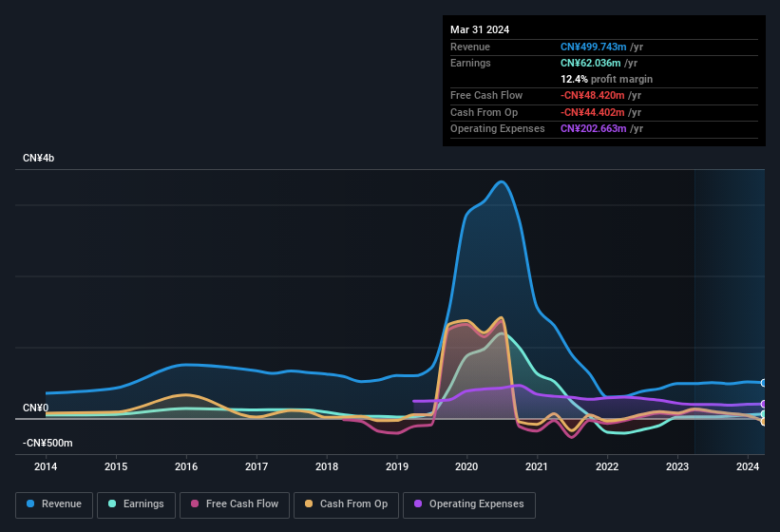Click the 2024 x-axis label

(x=747, y=466)
